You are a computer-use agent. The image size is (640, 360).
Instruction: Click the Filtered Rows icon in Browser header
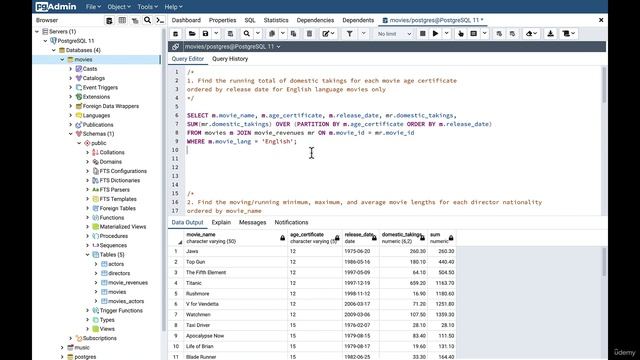135,20
